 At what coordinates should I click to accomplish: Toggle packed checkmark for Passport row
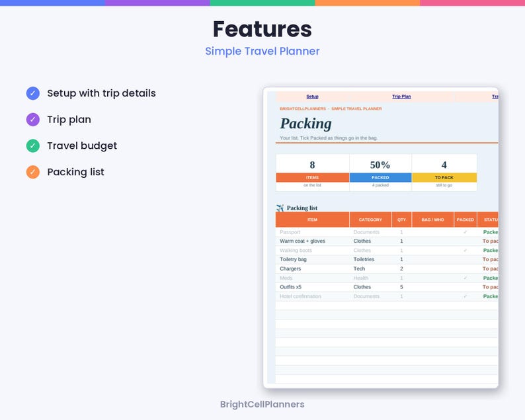click(465, 232)
